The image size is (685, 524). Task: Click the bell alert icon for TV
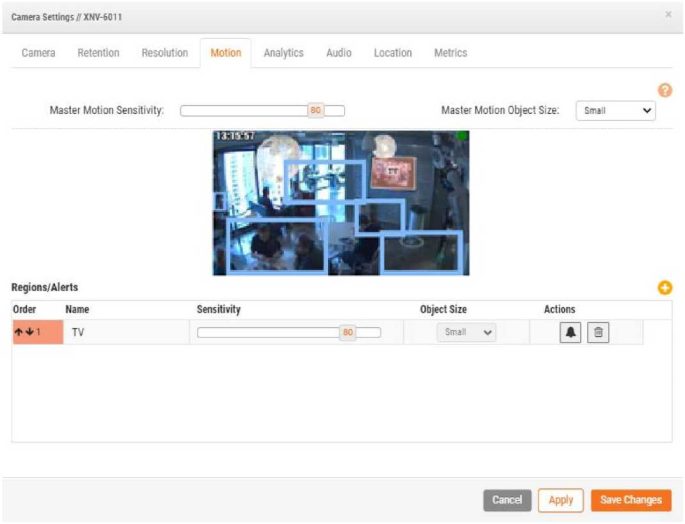click(x=570, y=333)
